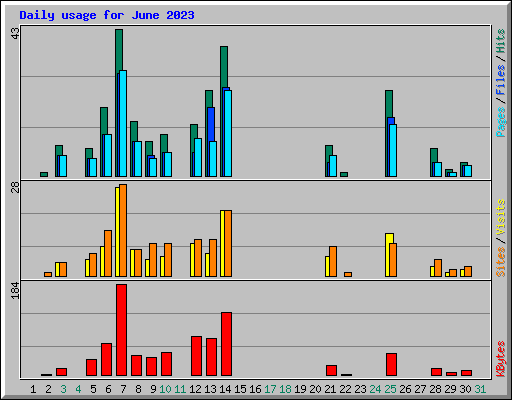Select day label '19' on the x-axis
The image size is (512, 400).
pos(300,389)
